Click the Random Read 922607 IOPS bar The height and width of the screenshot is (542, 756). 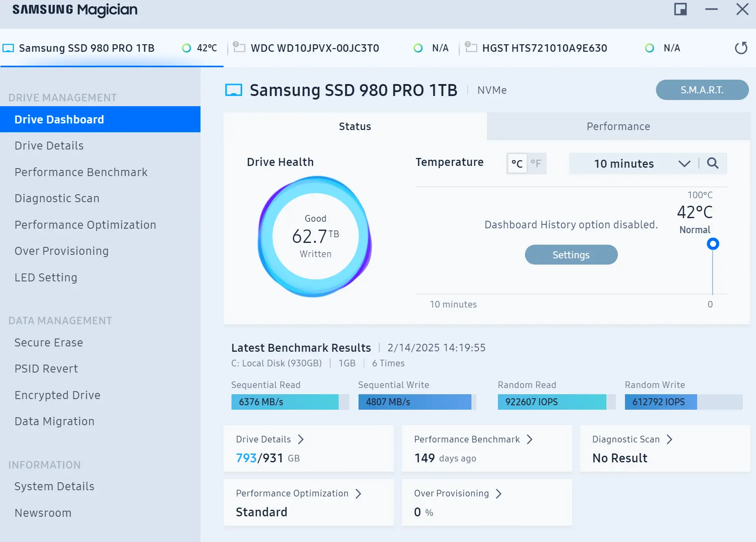tap(556, 402)
